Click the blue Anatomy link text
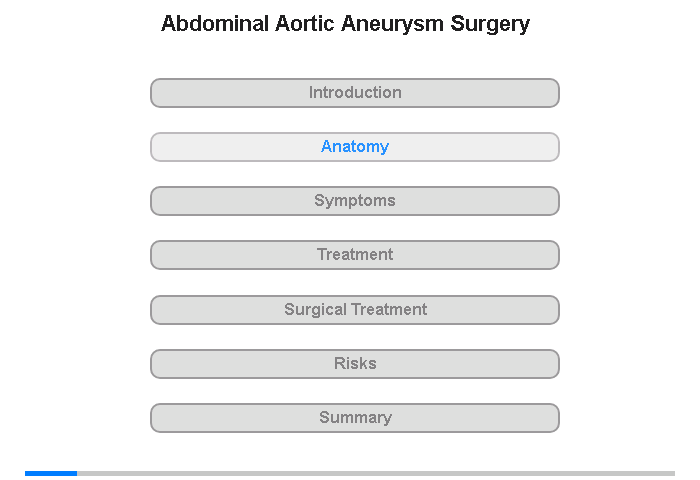 (355, 147)
